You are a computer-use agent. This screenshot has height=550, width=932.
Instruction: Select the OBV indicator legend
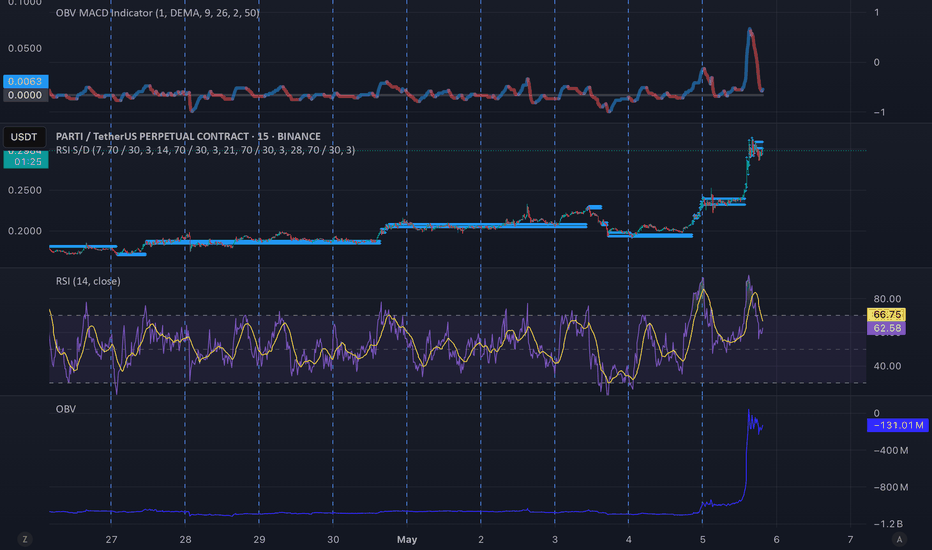tap(65, 409)
